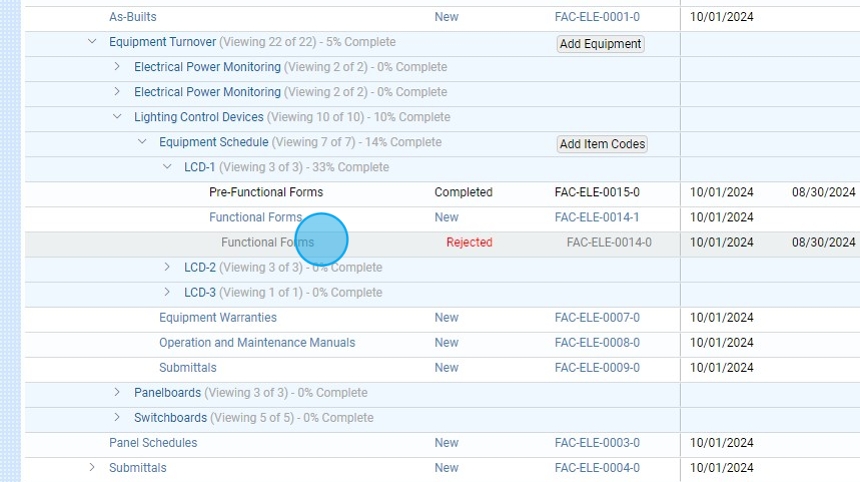Image resolution: width=860 pixels, height=482 pixels.
Task: Expand the Switchboards group
Action: coord(117,417)
